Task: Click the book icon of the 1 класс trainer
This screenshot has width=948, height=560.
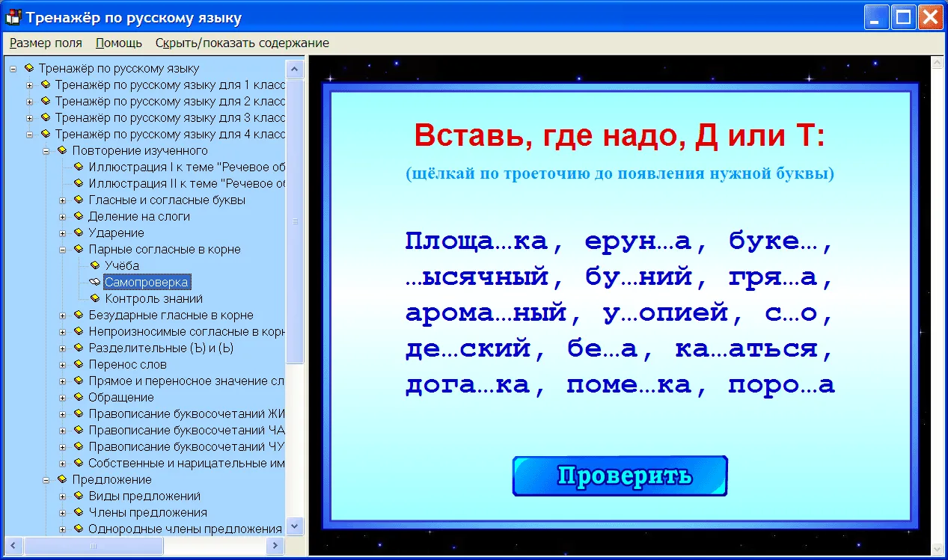Action: tap(46, 84)
